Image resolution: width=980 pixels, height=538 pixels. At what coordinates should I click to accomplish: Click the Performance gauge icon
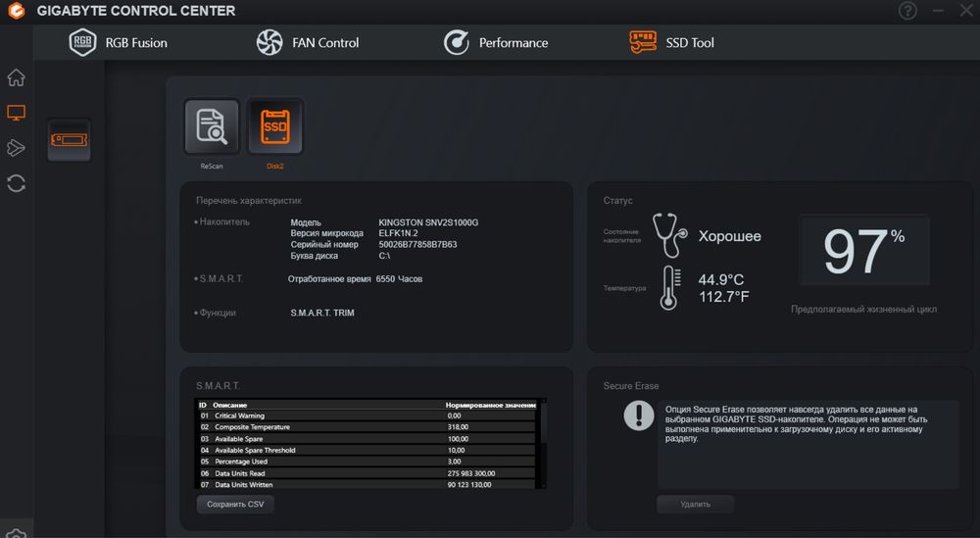click(x=457, y=42)
